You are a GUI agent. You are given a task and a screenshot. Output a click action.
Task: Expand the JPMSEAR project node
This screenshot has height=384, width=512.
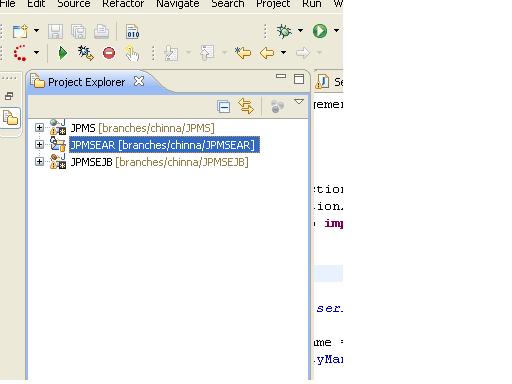[39, 144]
